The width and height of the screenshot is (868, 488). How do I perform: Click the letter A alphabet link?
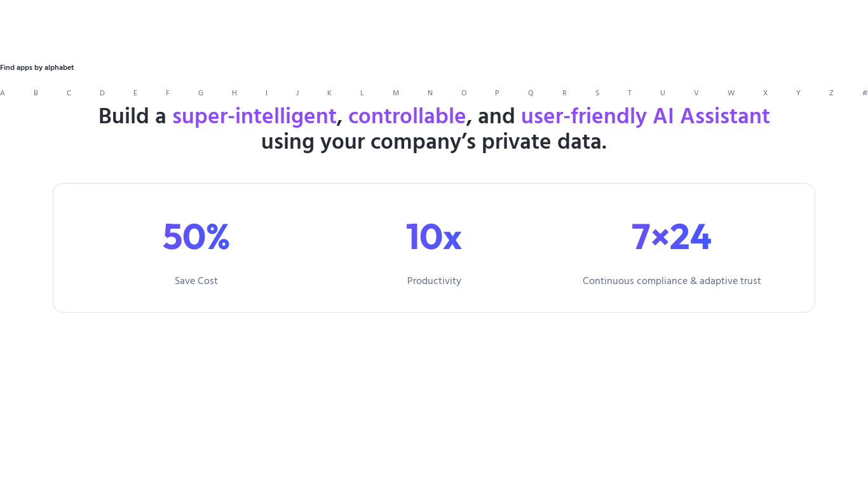point(3,93)
